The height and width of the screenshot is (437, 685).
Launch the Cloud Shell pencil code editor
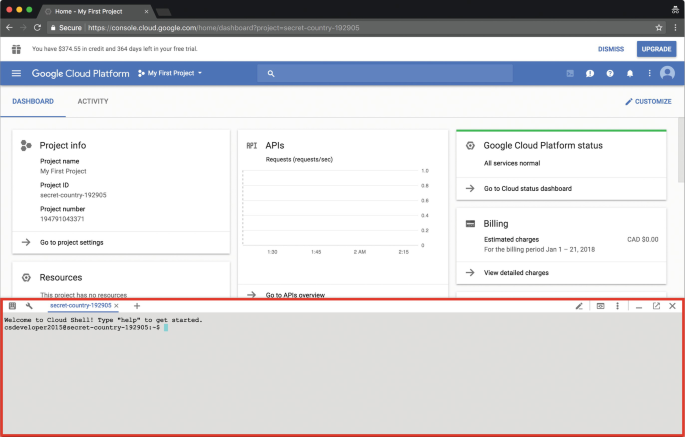point(579,306)
